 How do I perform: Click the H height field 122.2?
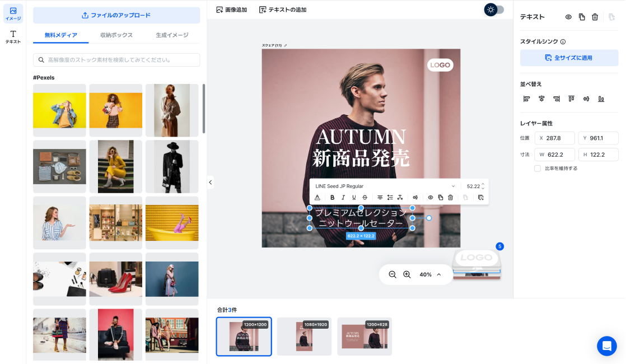[599, 155]
